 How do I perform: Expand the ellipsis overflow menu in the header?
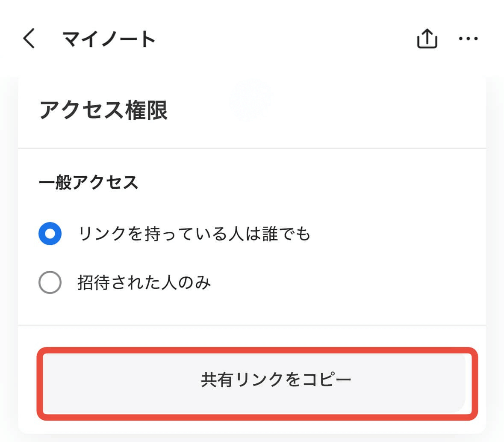click(x=468, y=39)
